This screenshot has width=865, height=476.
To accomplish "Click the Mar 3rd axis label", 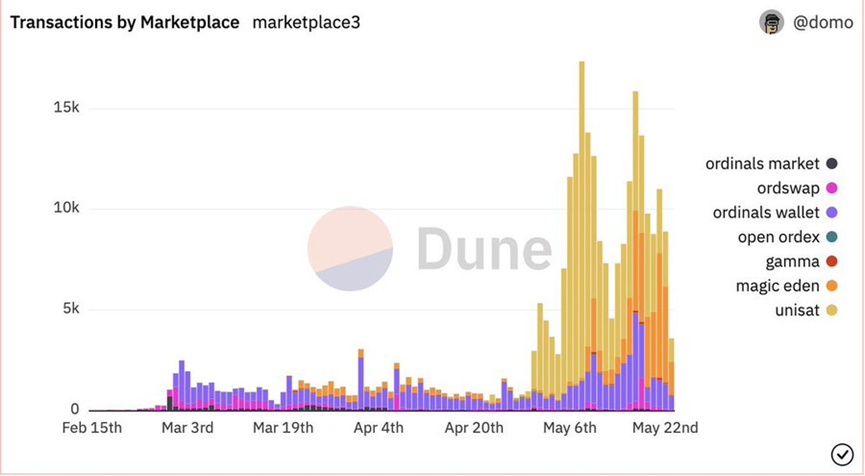I will (188, 428).
